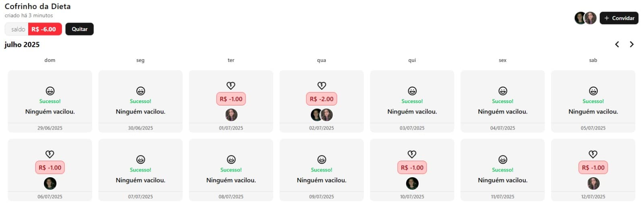Click the broken heart icon on 01/07/2025

point(231,85)
